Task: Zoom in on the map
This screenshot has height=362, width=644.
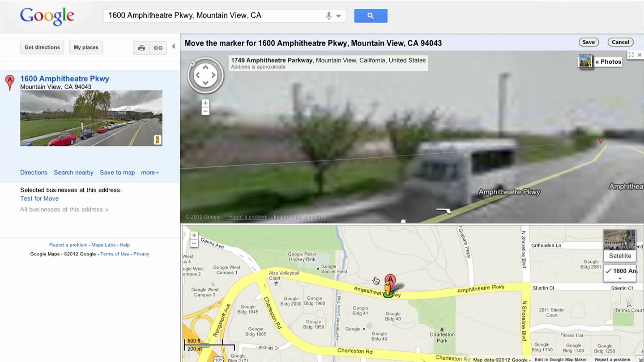Action: tap(194, 235)
